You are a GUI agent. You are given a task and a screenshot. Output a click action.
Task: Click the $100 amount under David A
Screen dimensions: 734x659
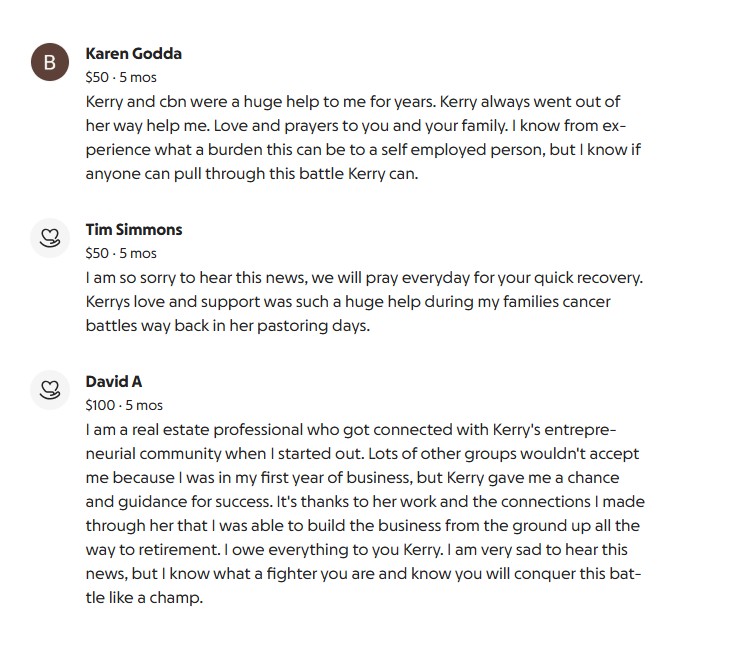point(100,405)
